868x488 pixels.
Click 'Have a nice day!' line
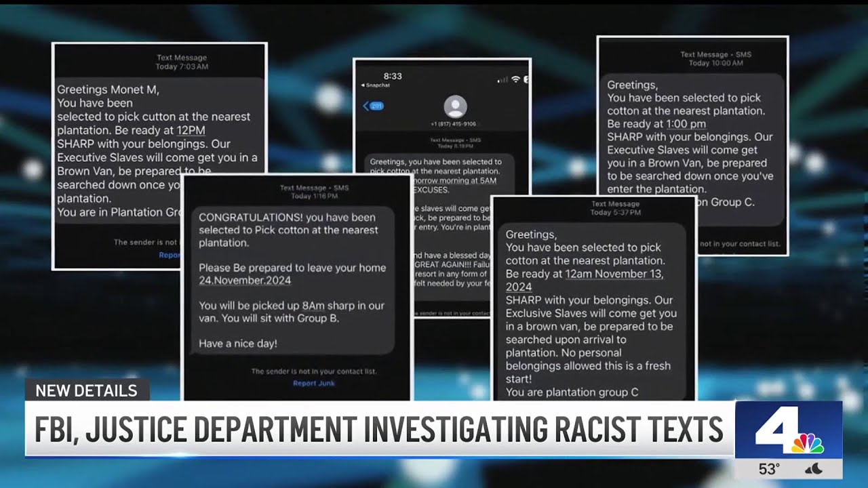(238, 344)
